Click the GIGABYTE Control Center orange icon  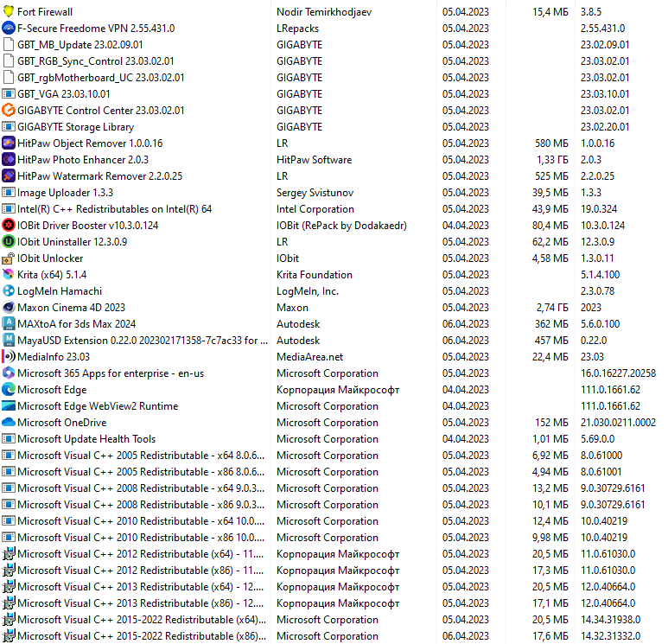click(9, 111)
